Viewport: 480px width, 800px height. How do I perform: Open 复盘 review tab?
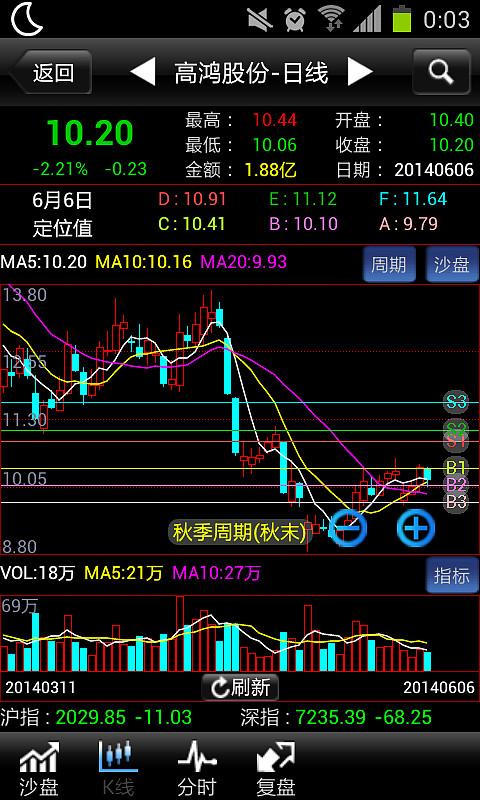coord(275,769)
